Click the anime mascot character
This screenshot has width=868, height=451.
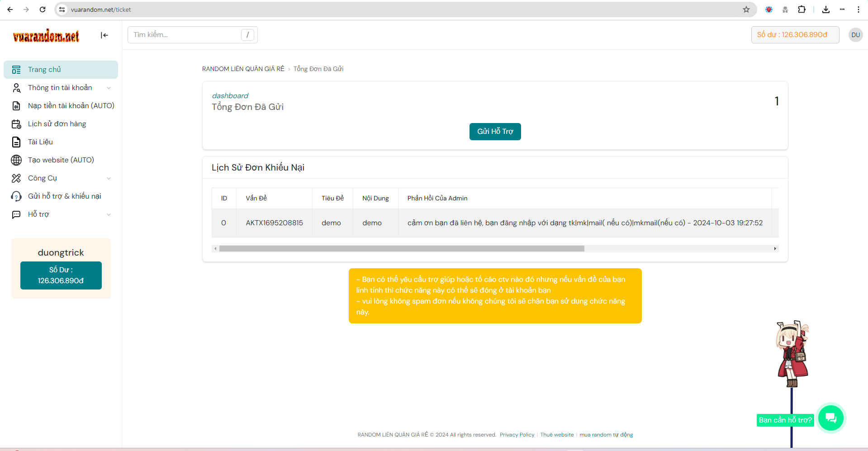[792, 354]
